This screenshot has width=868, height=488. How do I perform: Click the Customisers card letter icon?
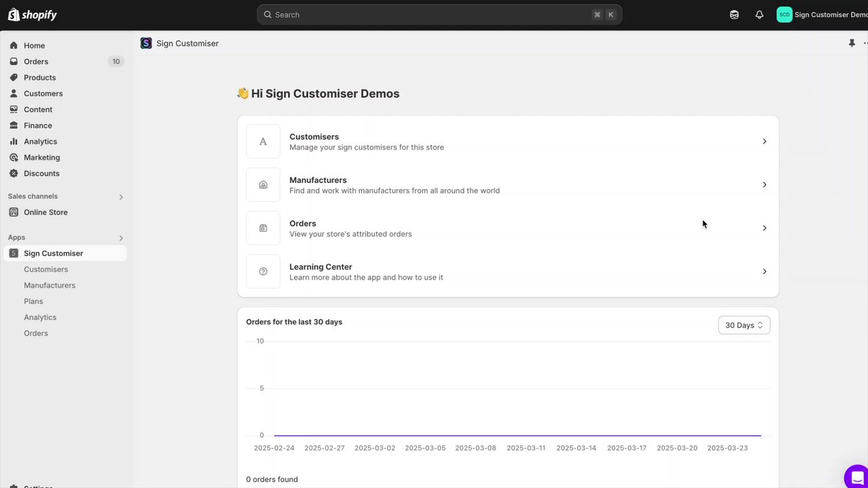click(263, 142)
